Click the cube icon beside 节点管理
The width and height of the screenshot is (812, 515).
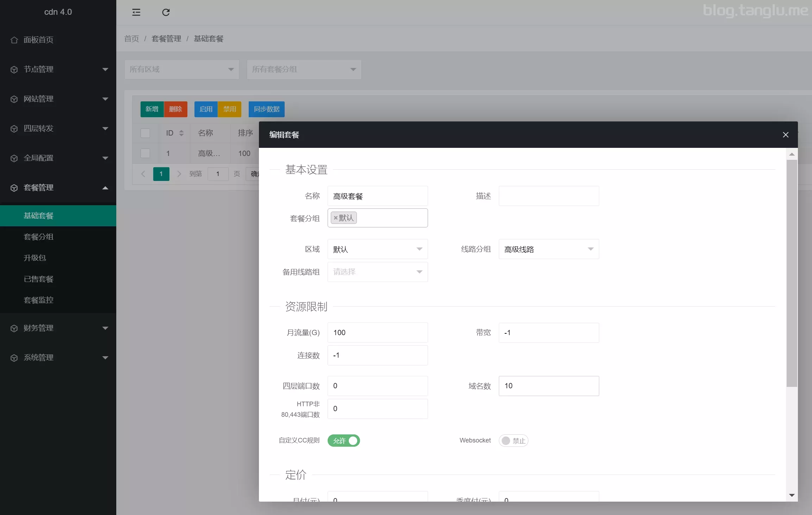tap(14, 70)
